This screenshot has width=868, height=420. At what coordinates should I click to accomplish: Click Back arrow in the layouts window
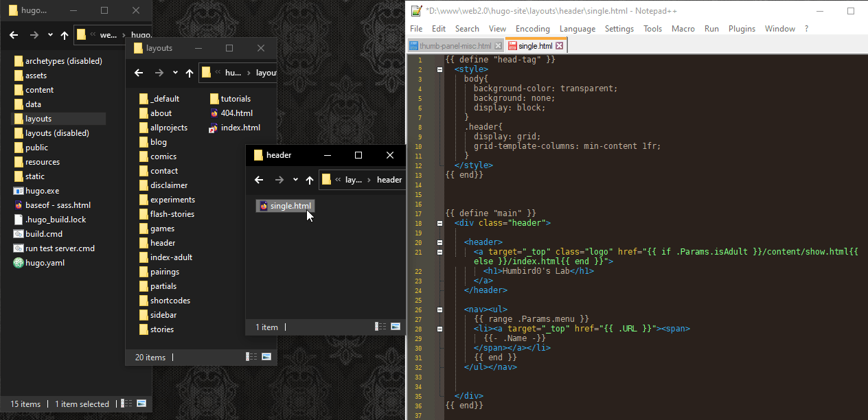point(139,73)
